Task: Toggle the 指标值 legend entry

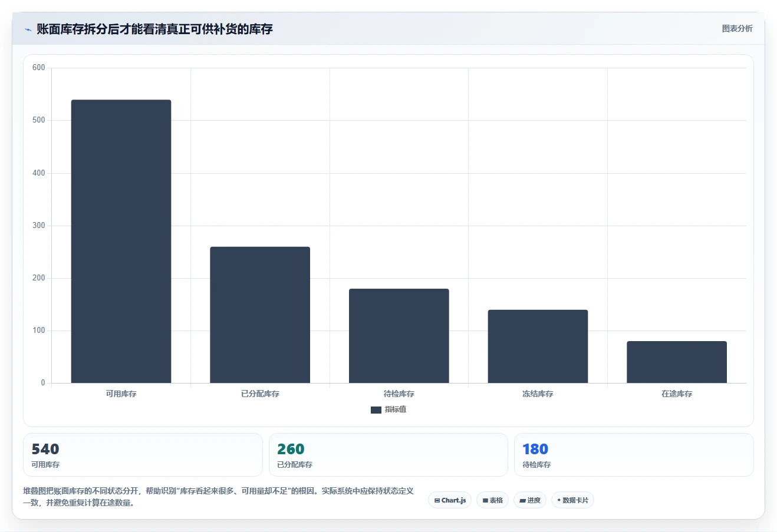Action: [388, 409]
